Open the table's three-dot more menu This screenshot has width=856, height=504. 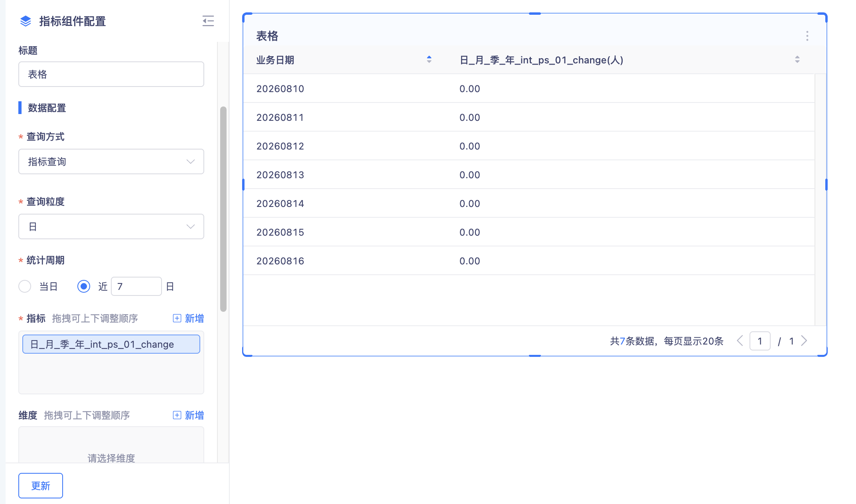tap(807, 36)
